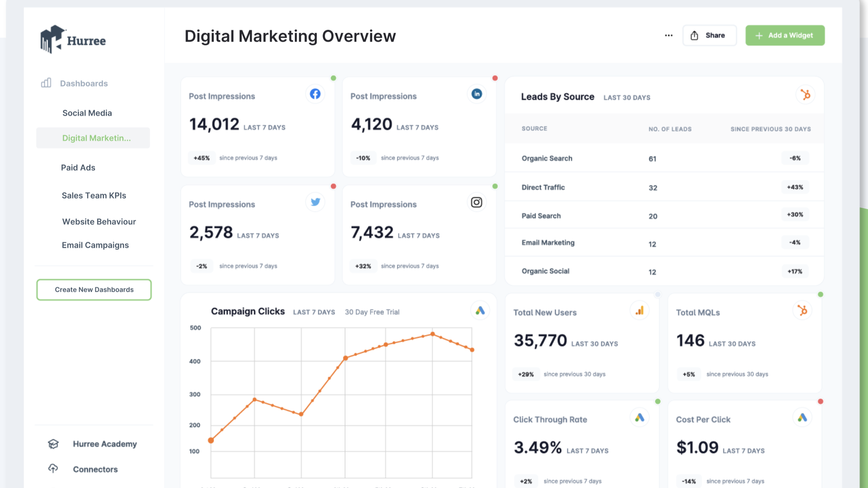
Task: Click Google Ads icon on Cost Per Click
Action: tap(802, 418)
